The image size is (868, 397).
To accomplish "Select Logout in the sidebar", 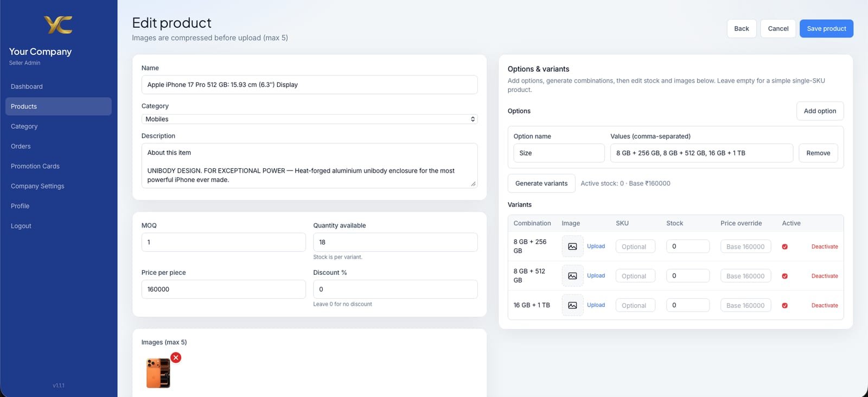I will 59,226.
